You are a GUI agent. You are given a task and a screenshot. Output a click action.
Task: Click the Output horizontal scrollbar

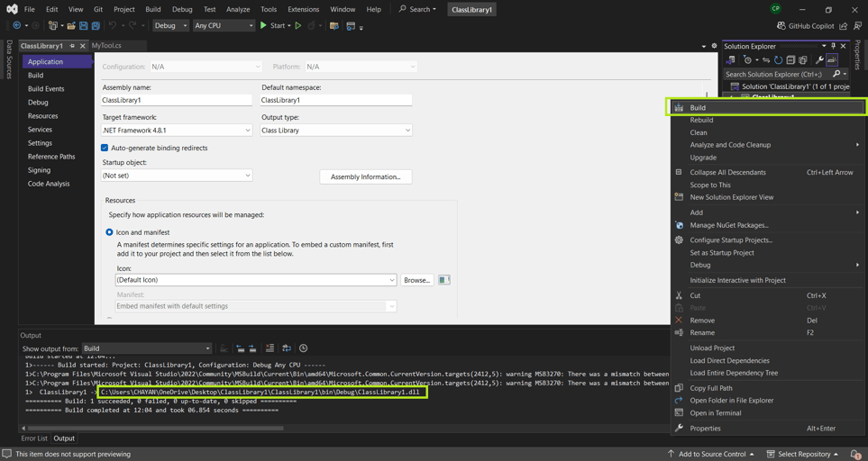[155, 428]
